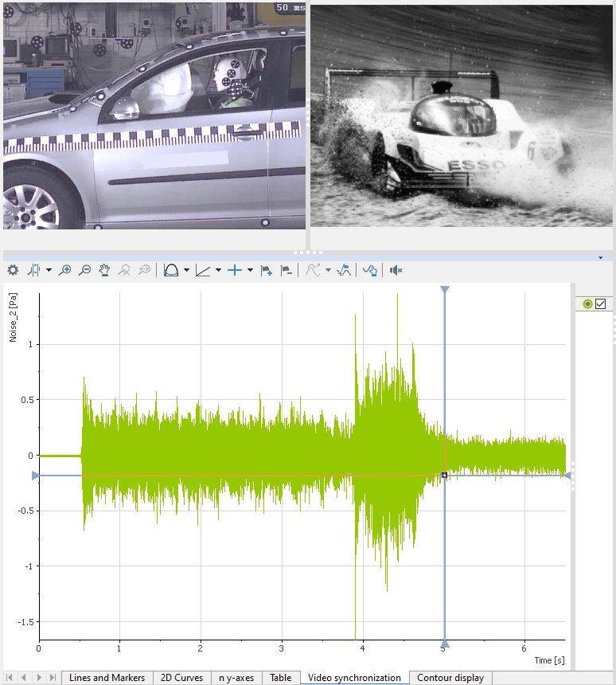This screenshot has height=685, width=616.
Task: Select the 2D Curves tab
Action: coord(181,678)
